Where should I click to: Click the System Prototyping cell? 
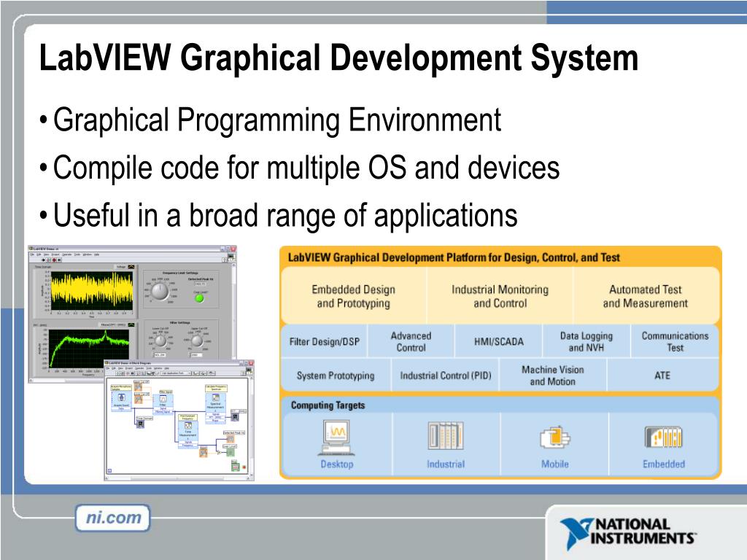coord(336,376)
